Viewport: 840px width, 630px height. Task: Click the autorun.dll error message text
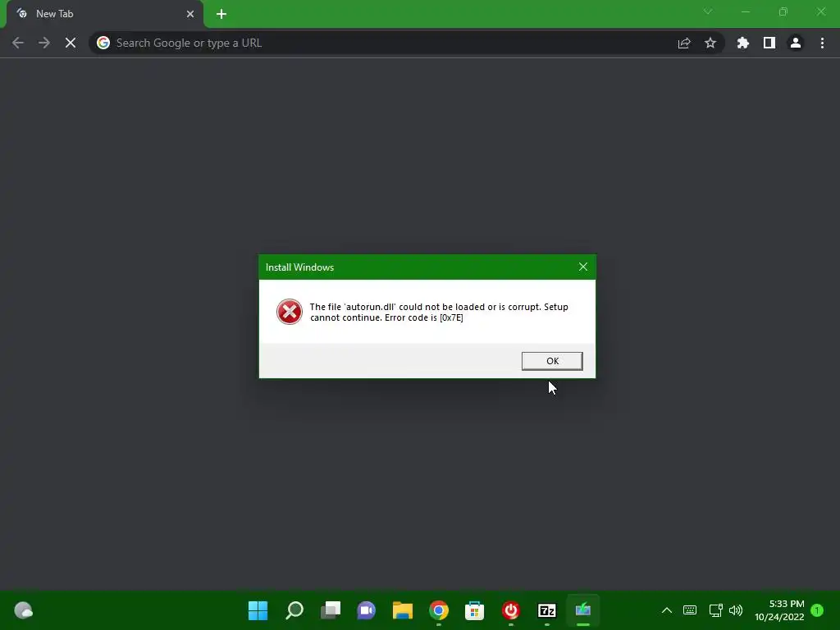coord(439,313)
